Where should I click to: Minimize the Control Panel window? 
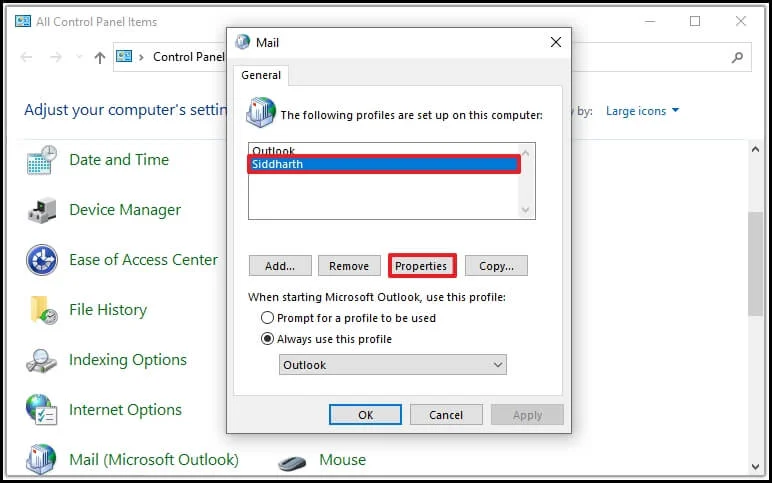(x=650, y=21)
